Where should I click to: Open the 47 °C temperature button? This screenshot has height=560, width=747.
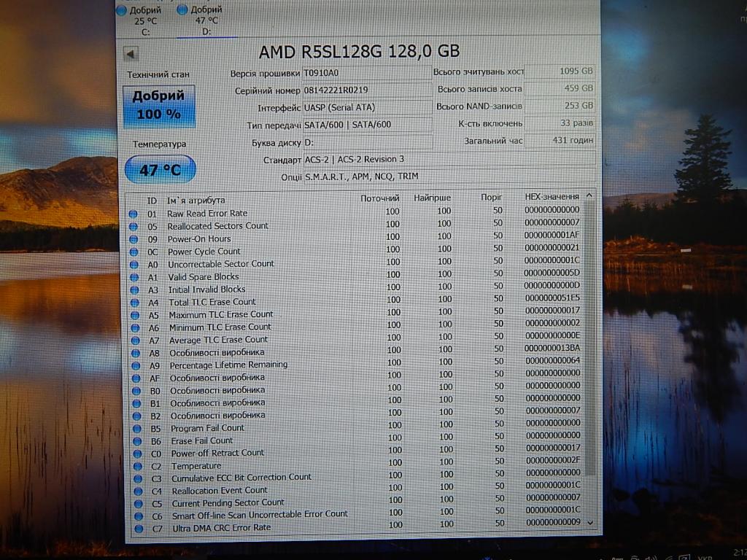tap(160, 169)
